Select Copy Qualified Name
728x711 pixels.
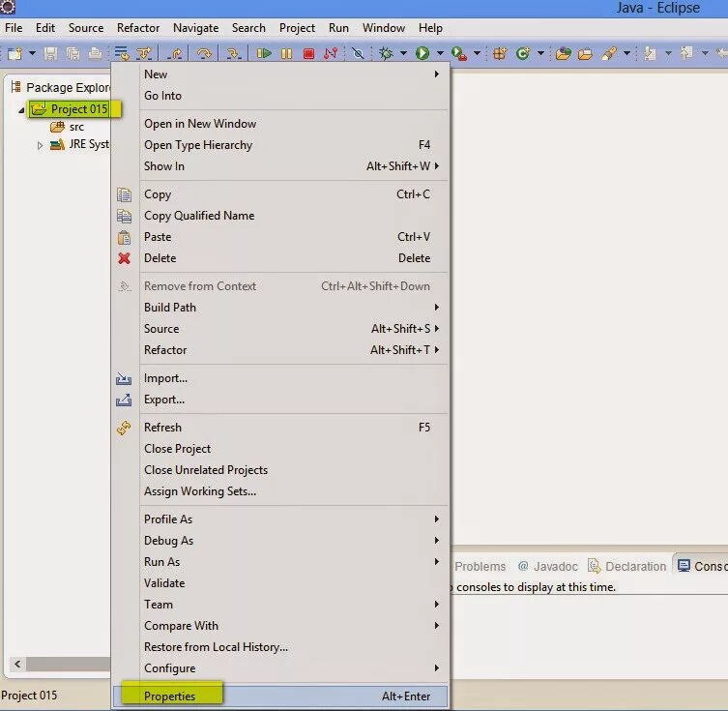pos(280,216)
